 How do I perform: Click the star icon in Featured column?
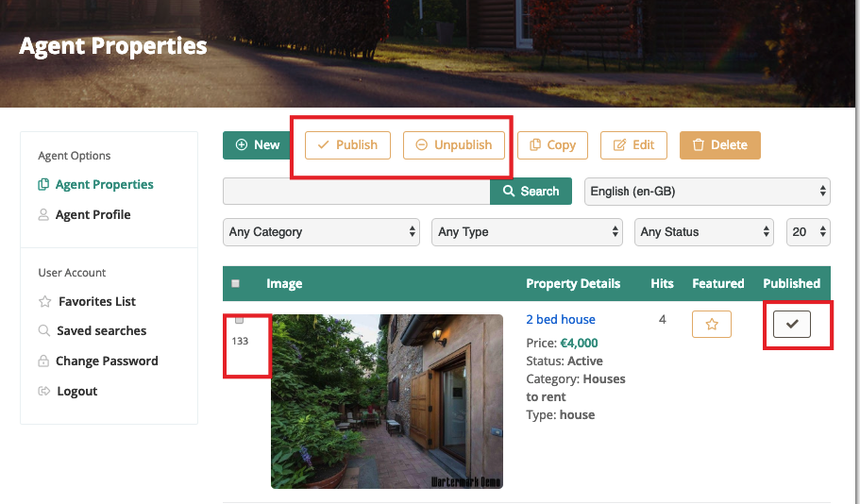712,324
